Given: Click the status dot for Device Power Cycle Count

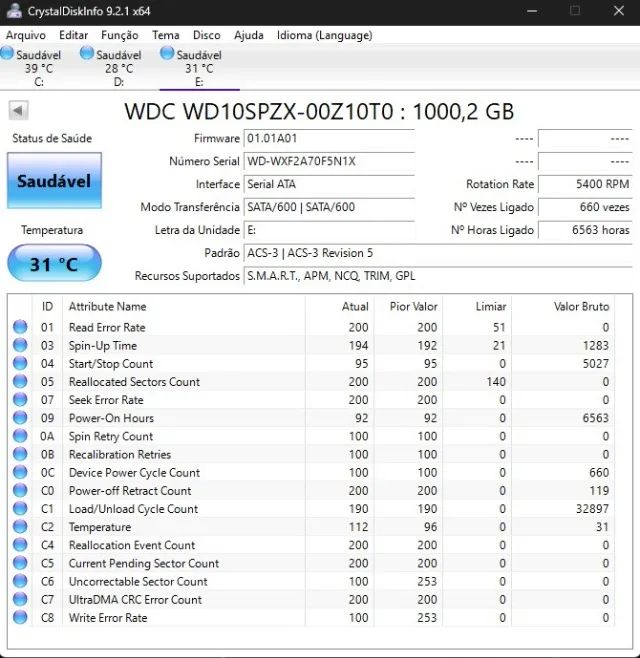Looking at the screenshot, I should (20, 472).
